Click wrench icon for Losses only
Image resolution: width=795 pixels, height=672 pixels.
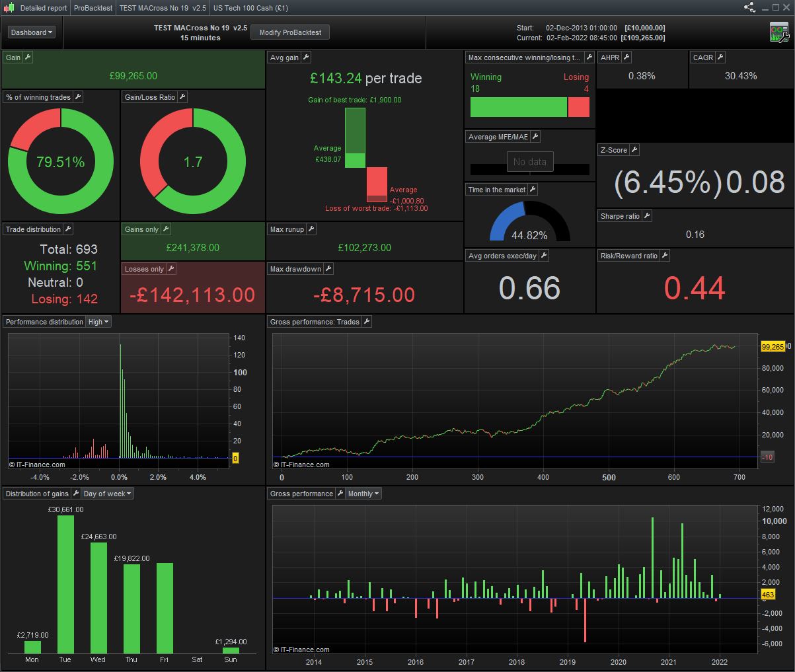pyautogui.click(x=171, y=269)
